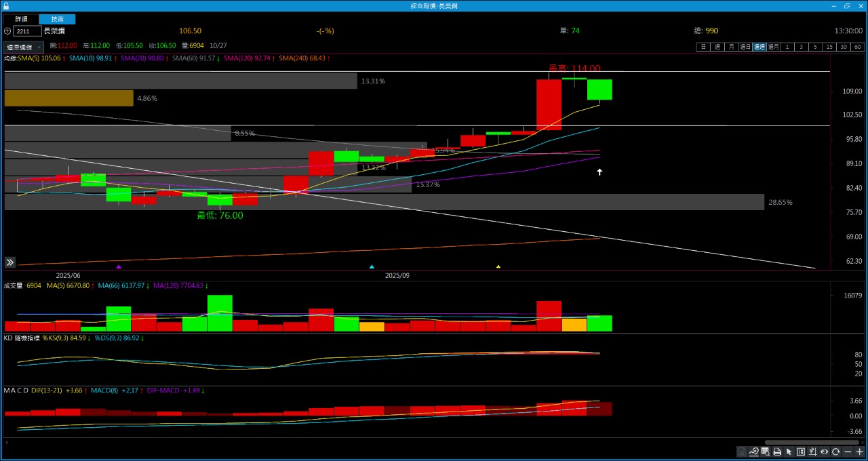
Task: Switch to the 詳細 tab
Action: 21,19
